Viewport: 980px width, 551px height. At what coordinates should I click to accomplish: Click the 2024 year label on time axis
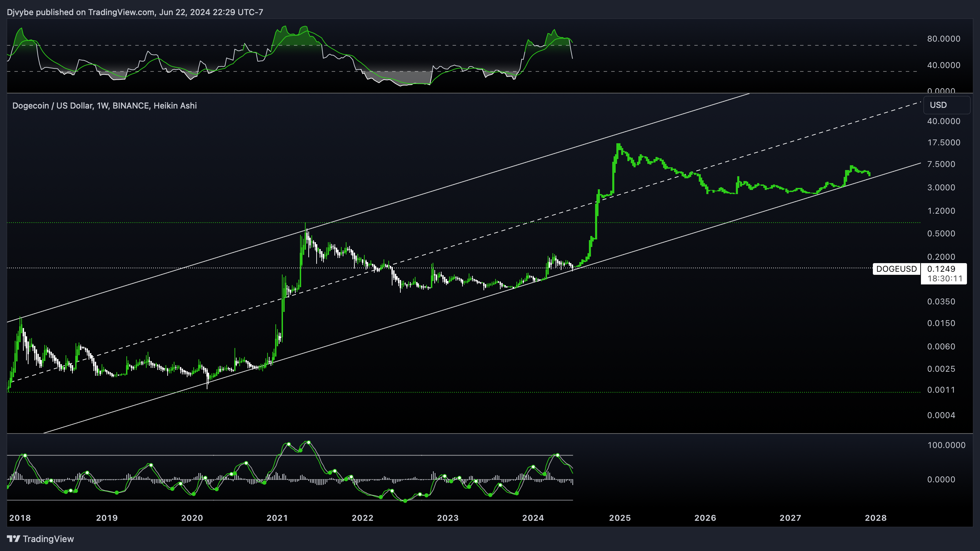click(533, 518)
